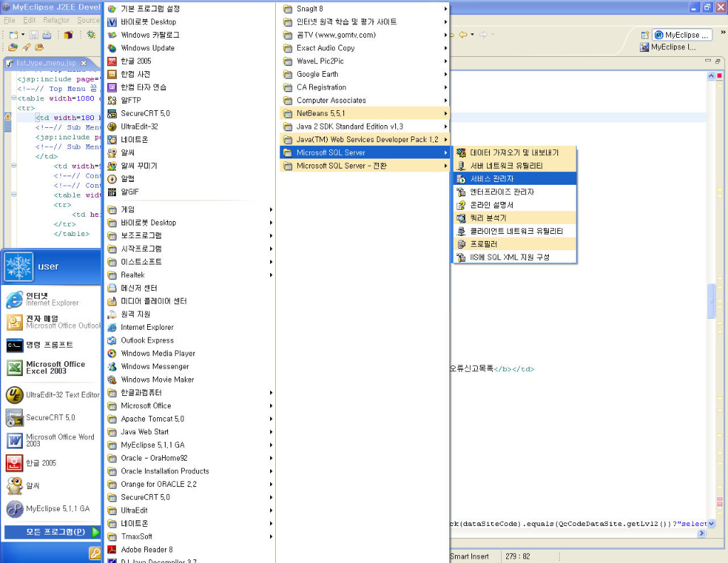Expand the 게임 program folder
This screenshot has width=728, height=563.
pos(189,209)
